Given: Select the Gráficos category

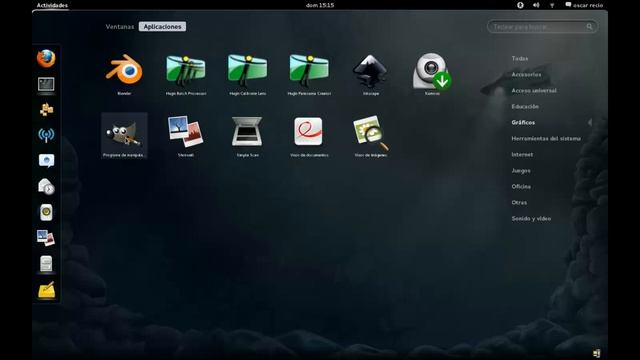Looking at the screenshot, I should pos(523,122).
